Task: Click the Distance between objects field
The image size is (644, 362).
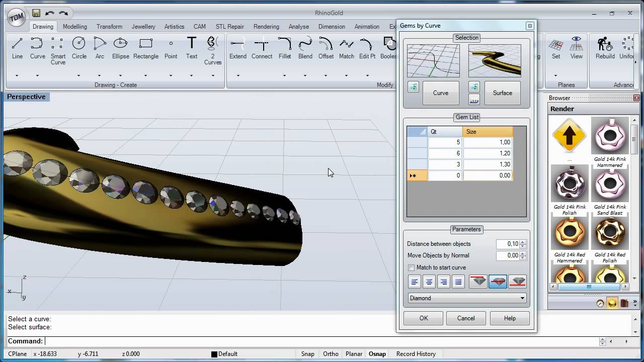Action: [x=509, y=244]
